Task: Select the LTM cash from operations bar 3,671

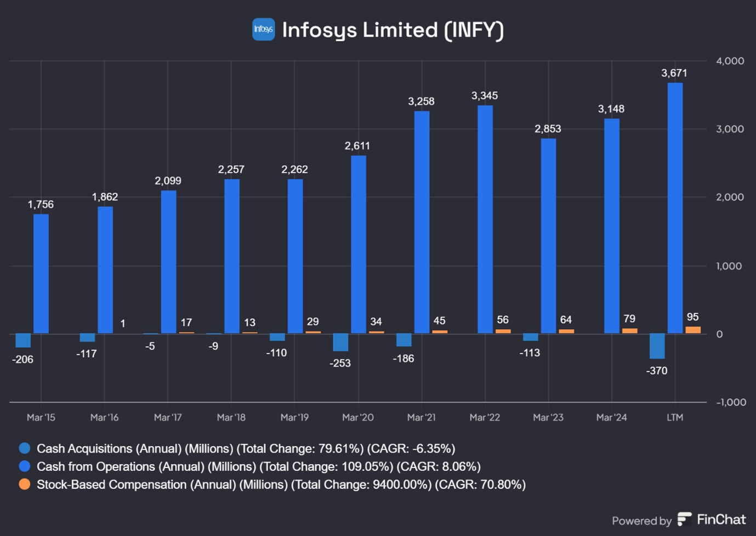Action: (675, 208)
